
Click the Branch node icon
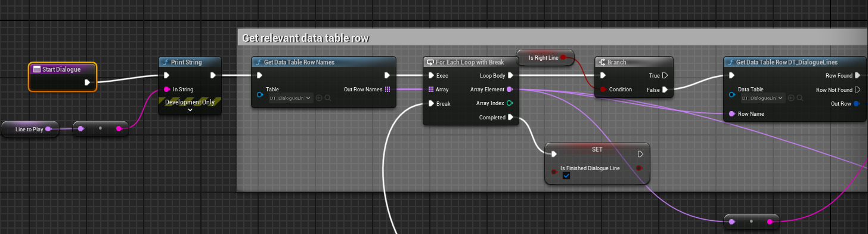[602, 62]
